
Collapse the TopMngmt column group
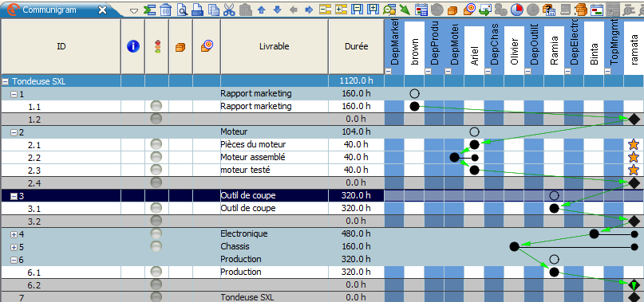[x=608, y=72]
